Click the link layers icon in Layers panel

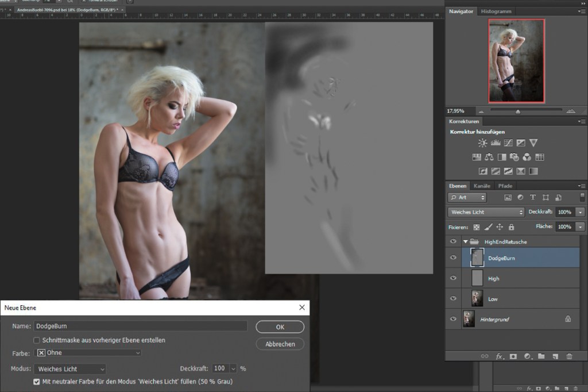(x=485, y=356)
